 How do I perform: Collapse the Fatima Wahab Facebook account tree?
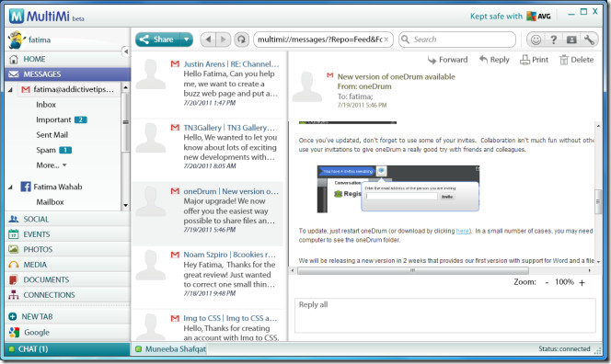click(10, 188)
